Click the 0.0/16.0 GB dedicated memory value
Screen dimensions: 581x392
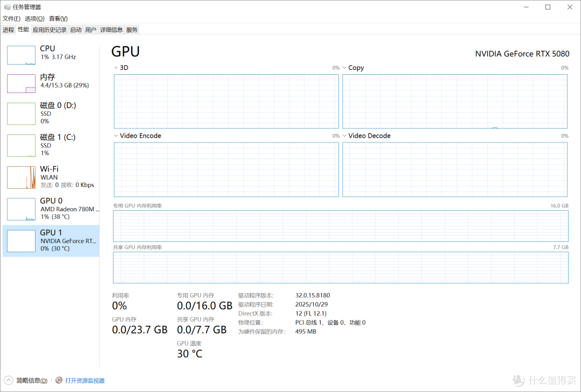coord(204,306)
